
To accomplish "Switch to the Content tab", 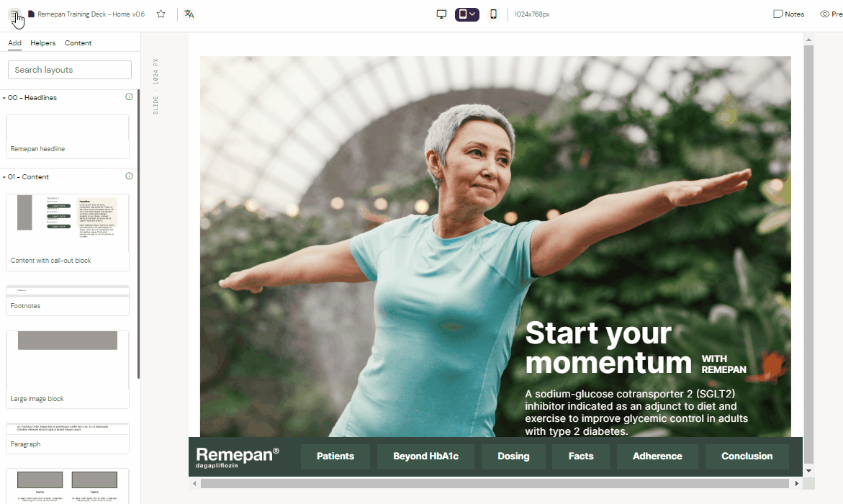I will (x=78, y=43).
